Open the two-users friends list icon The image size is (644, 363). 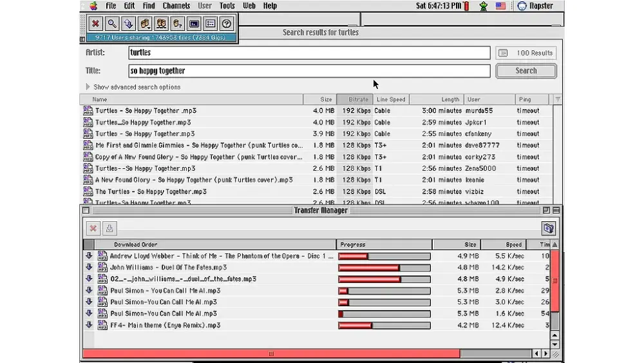click(161, 24)
